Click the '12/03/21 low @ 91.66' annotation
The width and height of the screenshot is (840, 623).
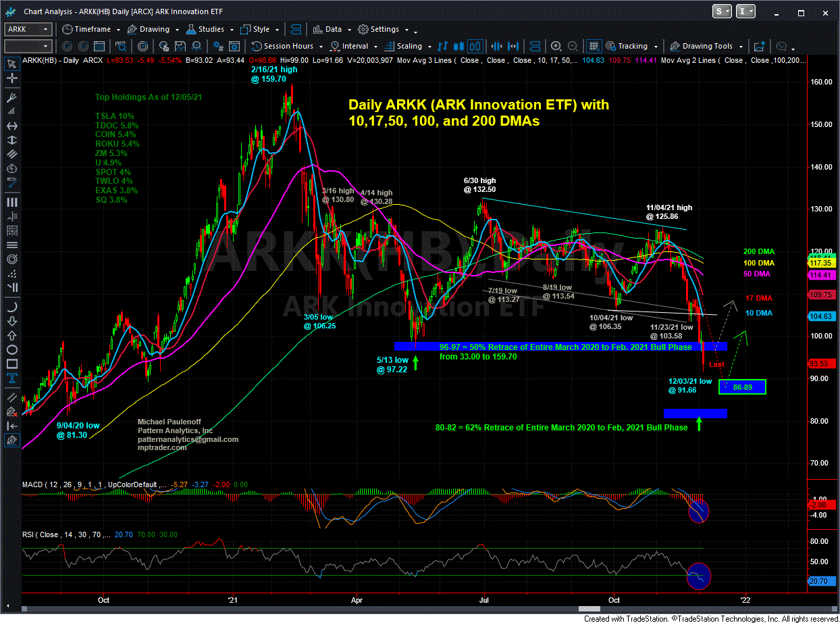690,385
